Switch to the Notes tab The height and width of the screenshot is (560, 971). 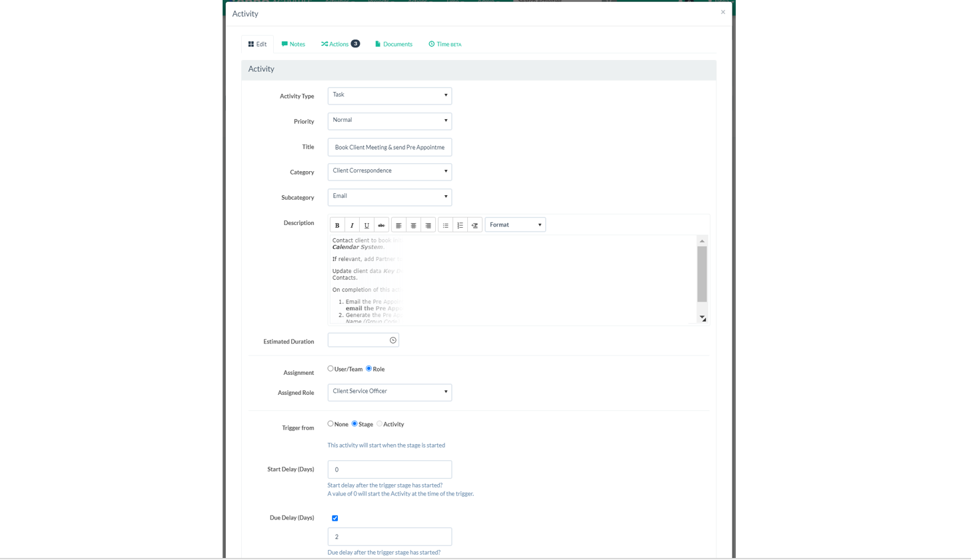click(293, 44)
